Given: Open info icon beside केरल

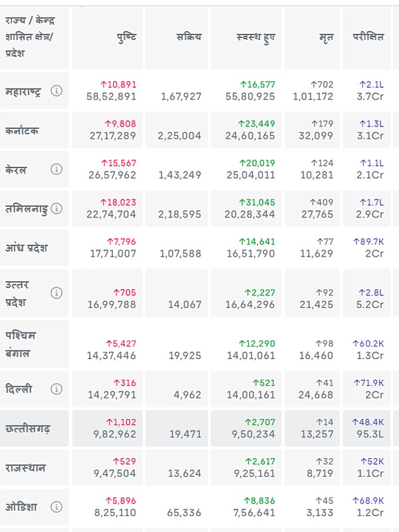Looking at the screenshot, I should click(x=57, y=170).
